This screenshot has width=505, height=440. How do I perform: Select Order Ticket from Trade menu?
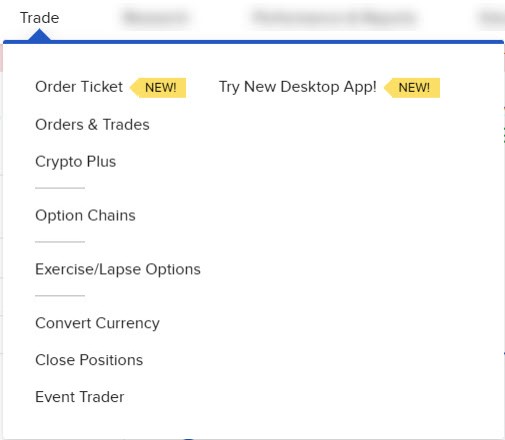pyautogui.click(x=79, y=87)
